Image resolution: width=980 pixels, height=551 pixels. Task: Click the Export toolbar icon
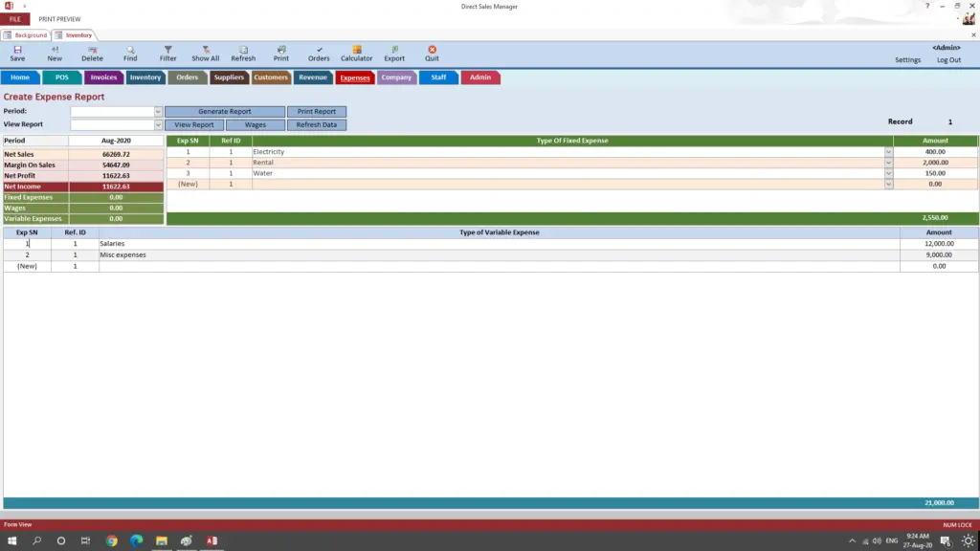pyautogui.click(x=393, y=52)
